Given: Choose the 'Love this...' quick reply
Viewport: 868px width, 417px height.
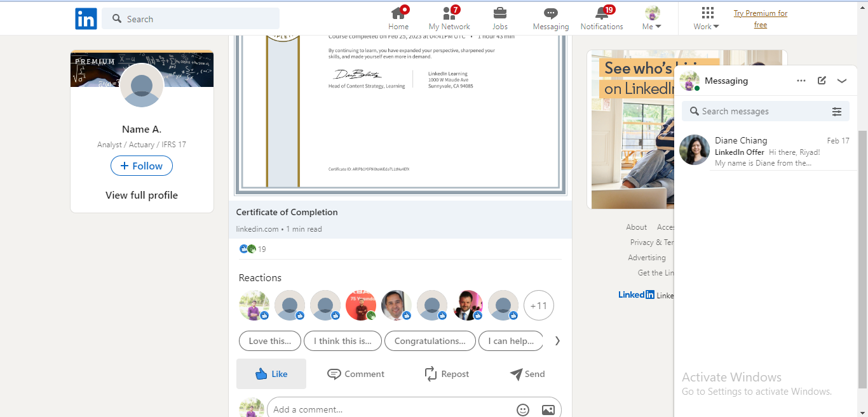Looking at the screenshot, I should (x=270, y=341).
